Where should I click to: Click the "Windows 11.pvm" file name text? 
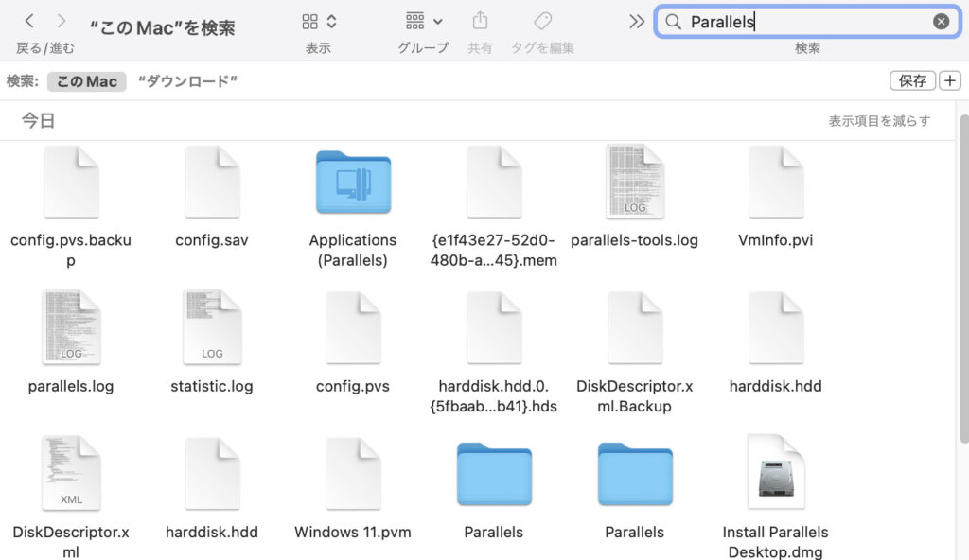pos(353,533)
